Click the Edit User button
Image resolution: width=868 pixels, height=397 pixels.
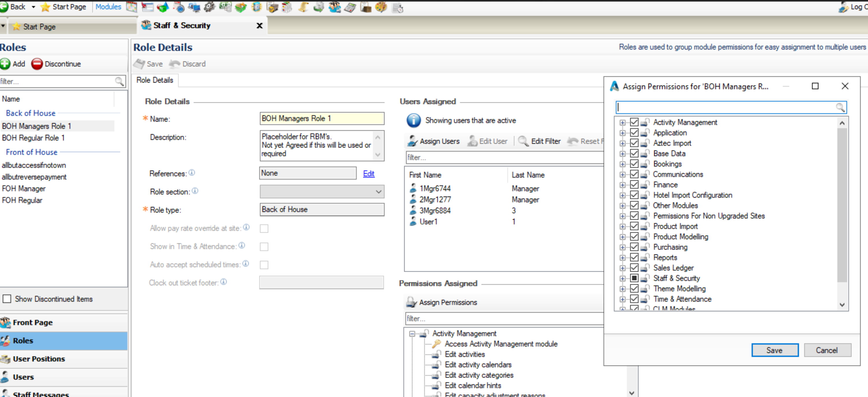click(x=487, y=141)
